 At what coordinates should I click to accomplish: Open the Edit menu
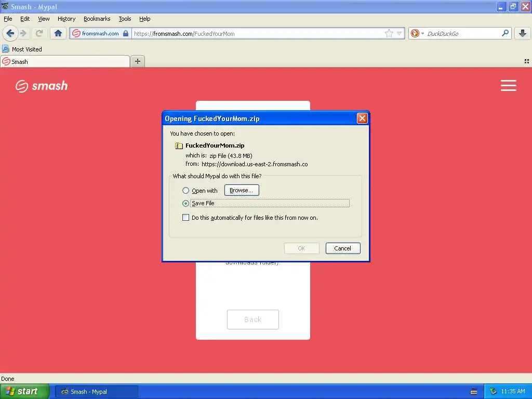tap(25, 19)
